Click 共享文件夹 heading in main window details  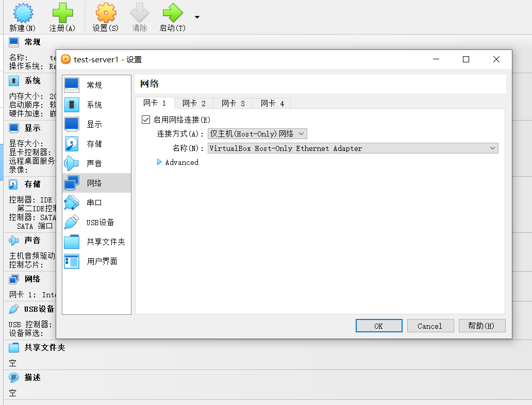(45, 348)
